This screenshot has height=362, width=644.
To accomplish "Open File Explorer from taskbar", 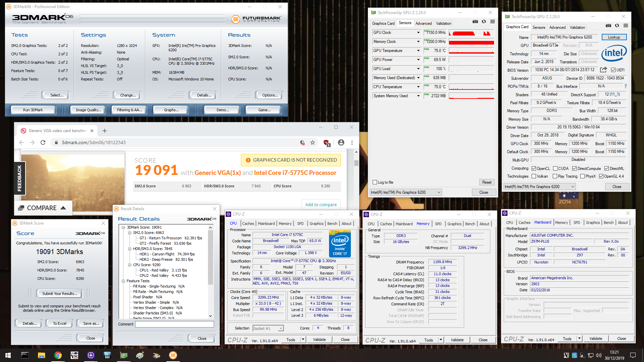I will coord(41,355).
